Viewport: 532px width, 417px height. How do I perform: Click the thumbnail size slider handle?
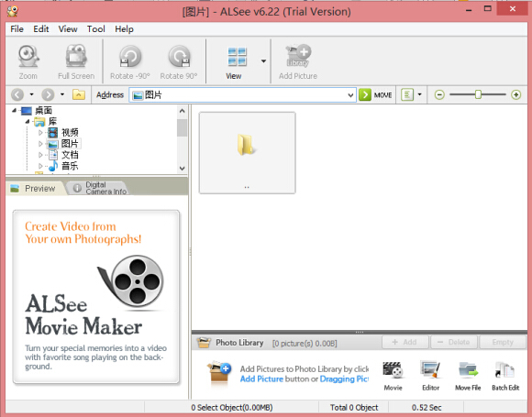pos(478,94)
